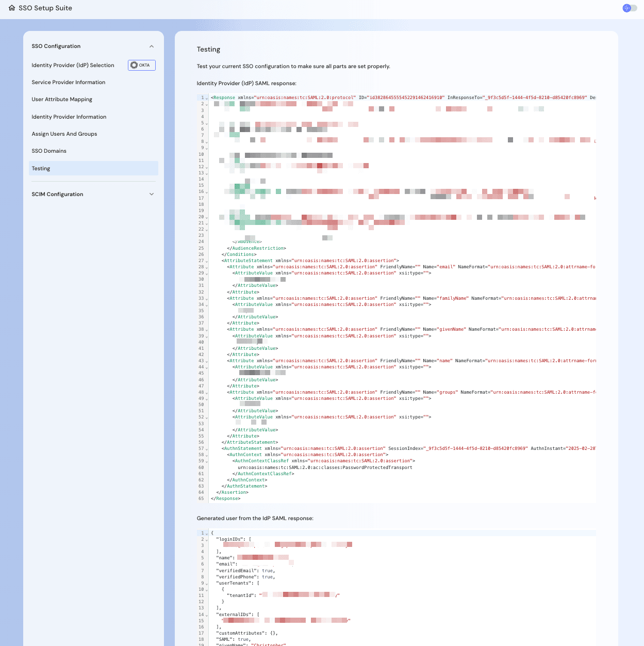Open Identity Provider (IdP) Selection
Screen dimensions: 644x646
pyautogui.click(x=73, y=65)
